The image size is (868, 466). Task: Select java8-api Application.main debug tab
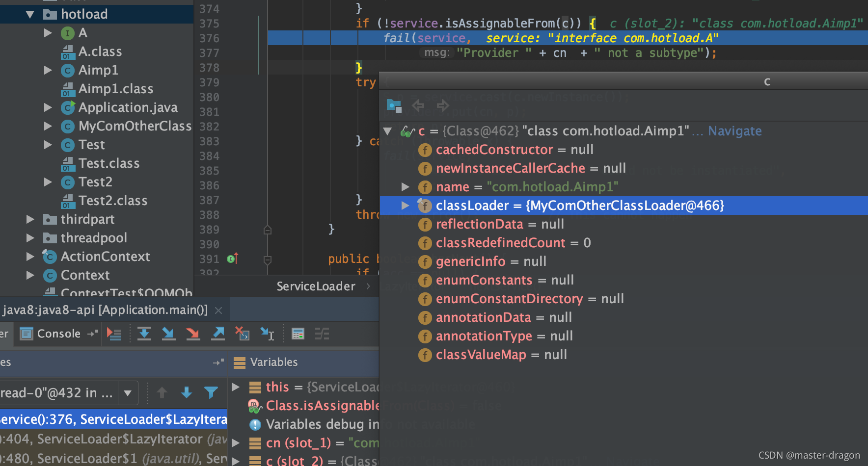(x=105, y=310)
